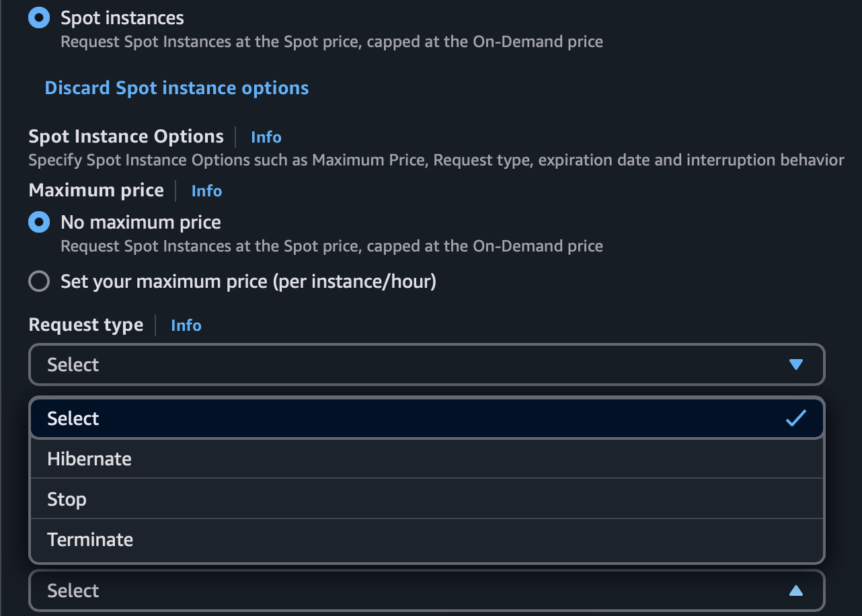Open Info beside Spot Instance Options
Viewport: 862px width, 616px height.
click(x=266, y=137)
